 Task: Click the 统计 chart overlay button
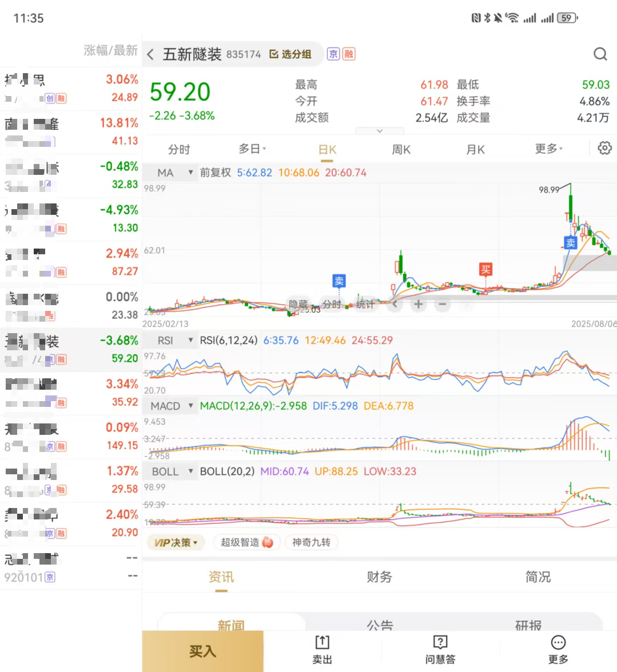point(365,304)
